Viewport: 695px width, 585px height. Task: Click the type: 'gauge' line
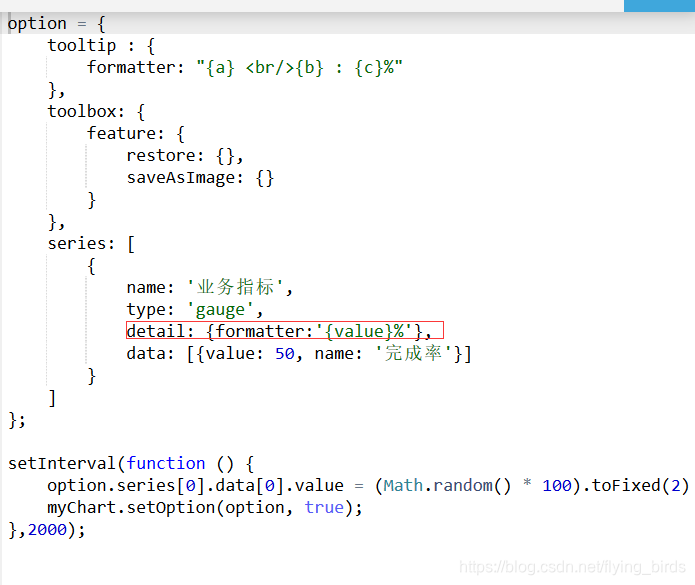(195, 310)
